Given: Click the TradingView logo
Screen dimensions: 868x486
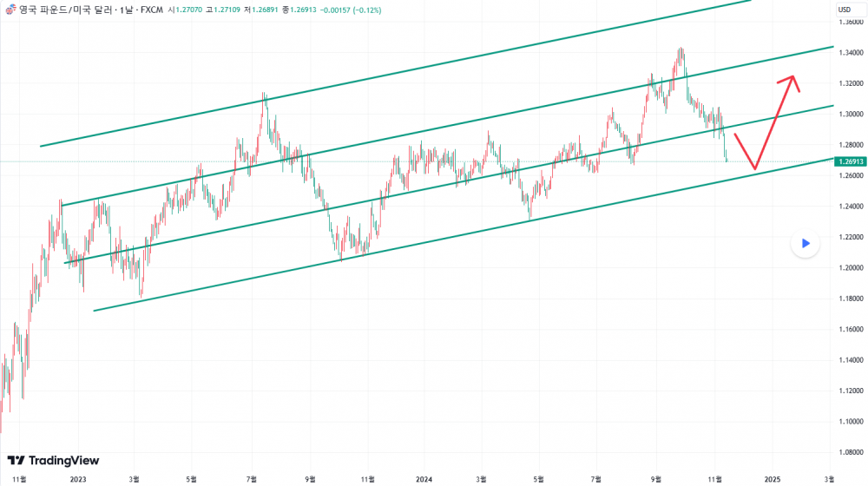Looking at the screenshot, I should point(53,460).
